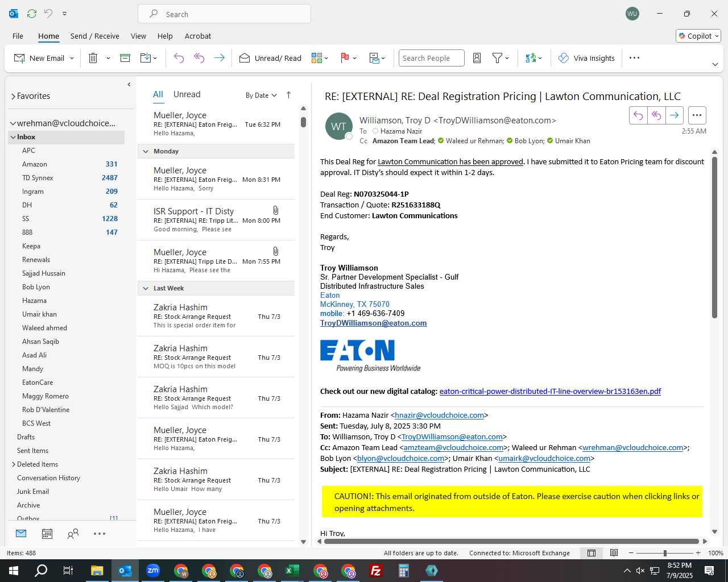Open more ribbon commands ellipsis
The width and height of the screenshot is (728, 582).
coord(634,58)
